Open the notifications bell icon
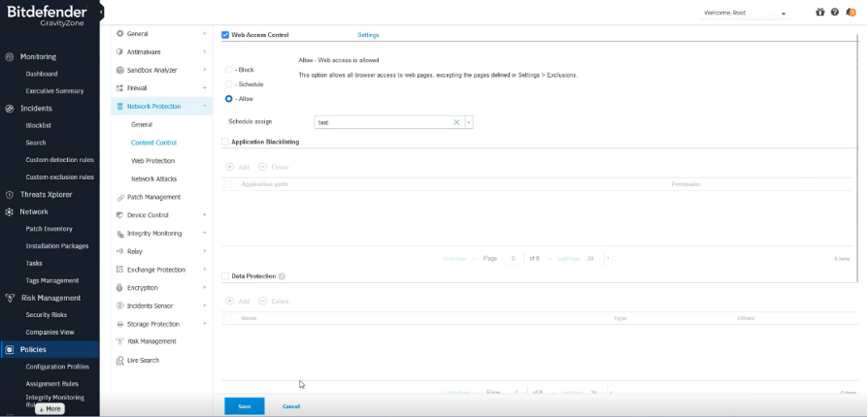This screenshot has height=417, width=868. 851,13
